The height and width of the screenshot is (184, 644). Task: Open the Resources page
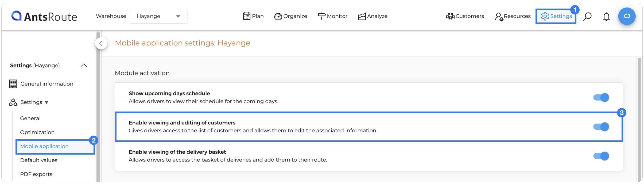pos(513,16)
